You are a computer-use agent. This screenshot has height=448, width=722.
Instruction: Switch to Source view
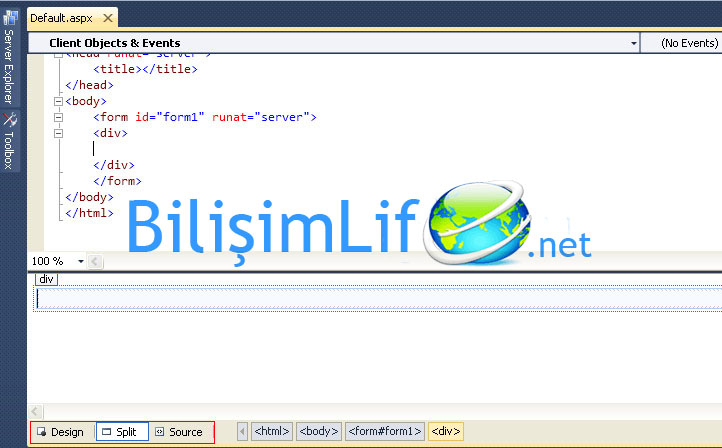[178, 432]
